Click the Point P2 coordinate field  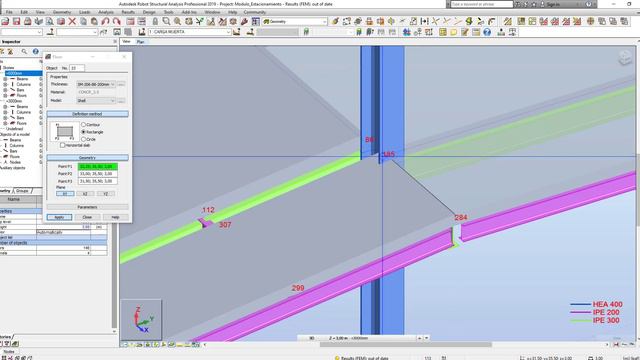98,174
